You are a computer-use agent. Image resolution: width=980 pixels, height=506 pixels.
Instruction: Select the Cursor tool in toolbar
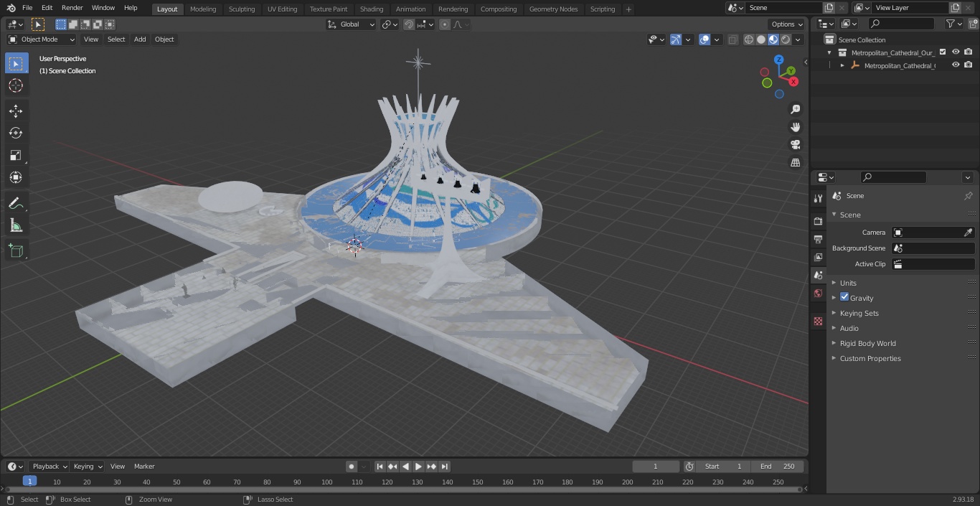[x=16, y=85]
